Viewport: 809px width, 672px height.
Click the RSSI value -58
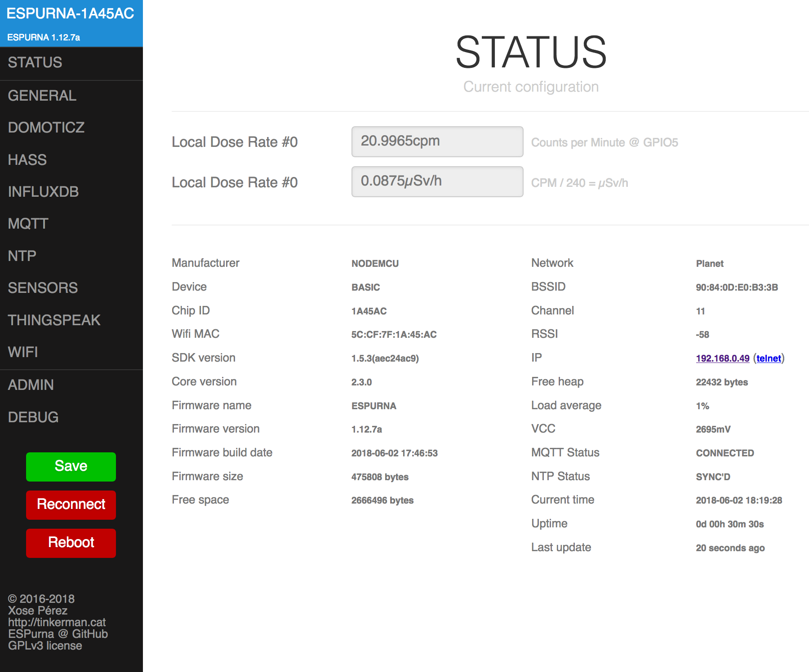[x=702, y=335]
